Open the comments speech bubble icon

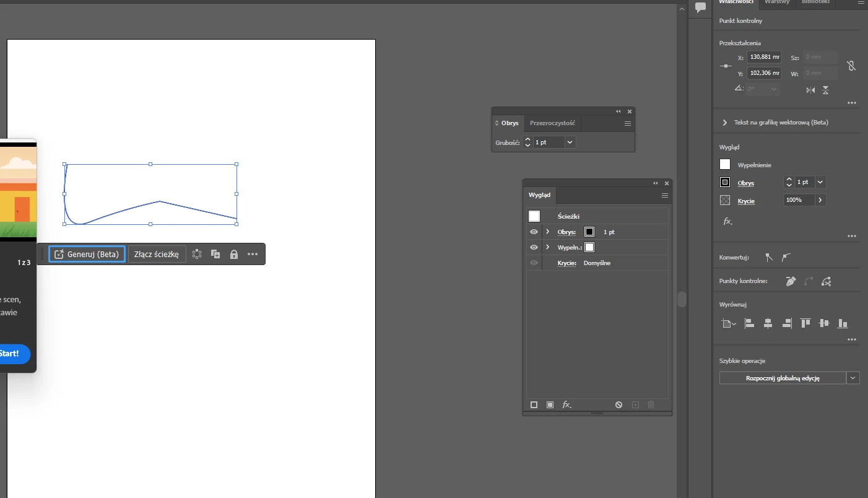tap(700, 7)
